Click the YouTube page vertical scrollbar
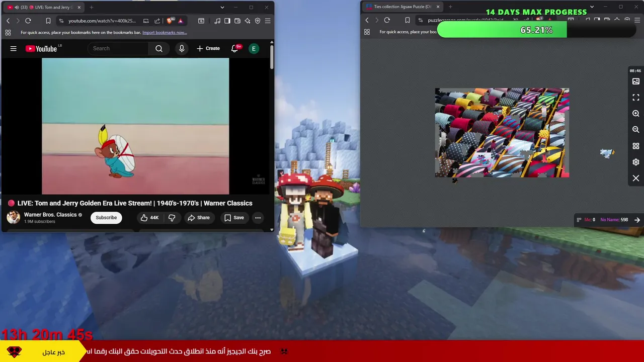 272,58
